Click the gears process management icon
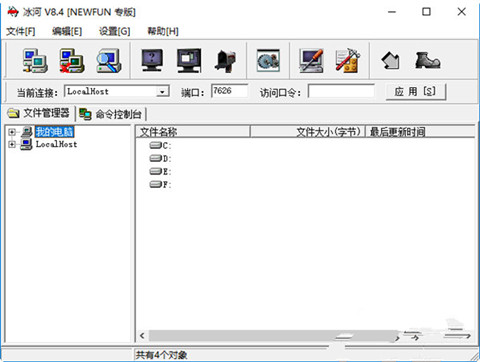This screenshot has height=362, width=480. pos(268,61)
